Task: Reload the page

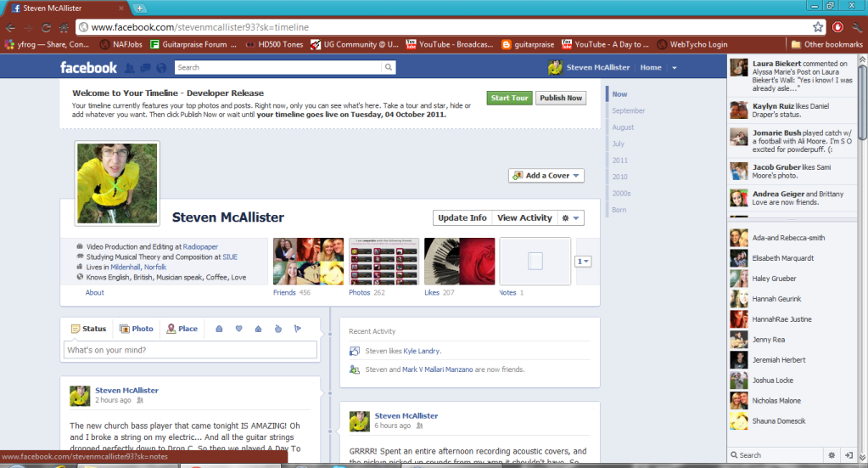Action: click(x=46, y=27)
